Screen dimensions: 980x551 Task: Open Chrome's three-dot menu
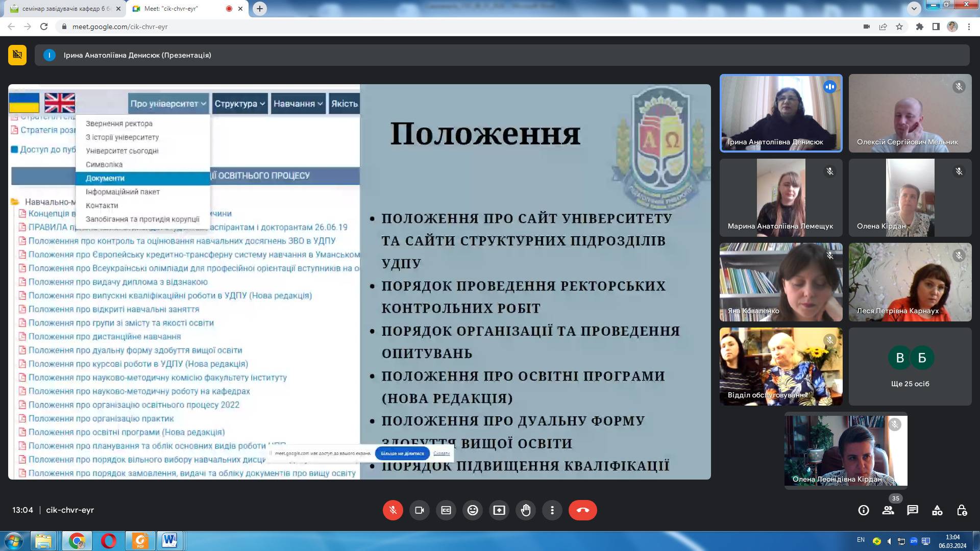pyautogui.click(x=969, y=27)
